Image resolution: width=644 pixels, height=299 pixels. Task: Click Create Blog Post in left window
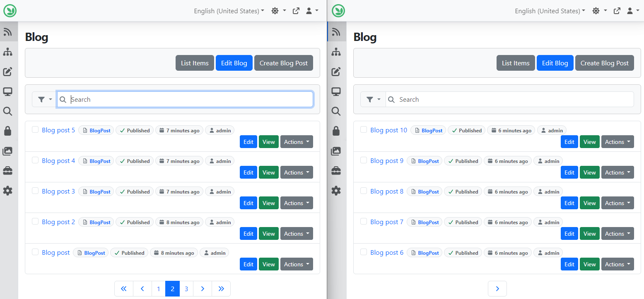pyautogui.click(x=284, y=63)
